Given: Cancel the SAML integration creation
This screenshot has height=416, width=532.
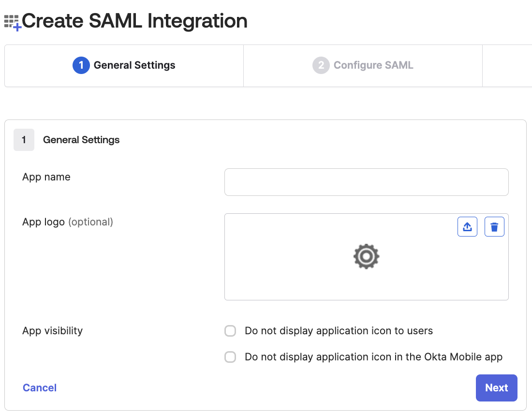Looking at the screenshot, I should pos(39,387).
